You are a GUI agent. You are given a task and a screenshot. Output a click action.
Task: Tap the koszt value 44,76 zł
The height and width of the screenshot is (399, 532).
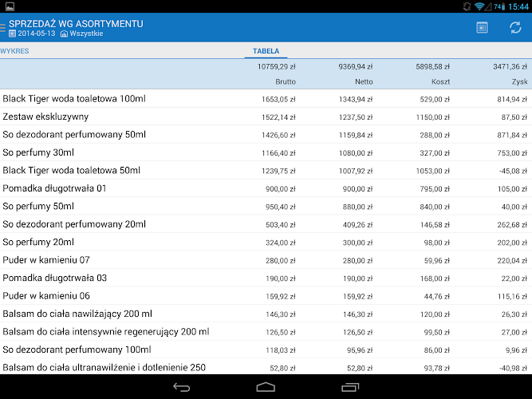pyautogui.click(x=436, y=296)
